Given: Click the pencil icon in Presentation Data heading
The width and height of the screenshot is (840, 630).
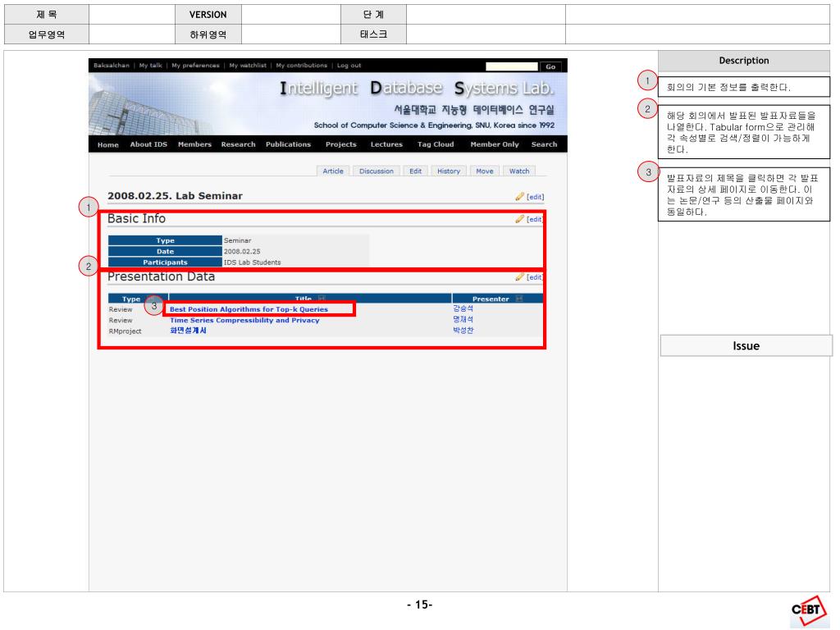Looking at the screenshot, I should [x=519, y=277].
